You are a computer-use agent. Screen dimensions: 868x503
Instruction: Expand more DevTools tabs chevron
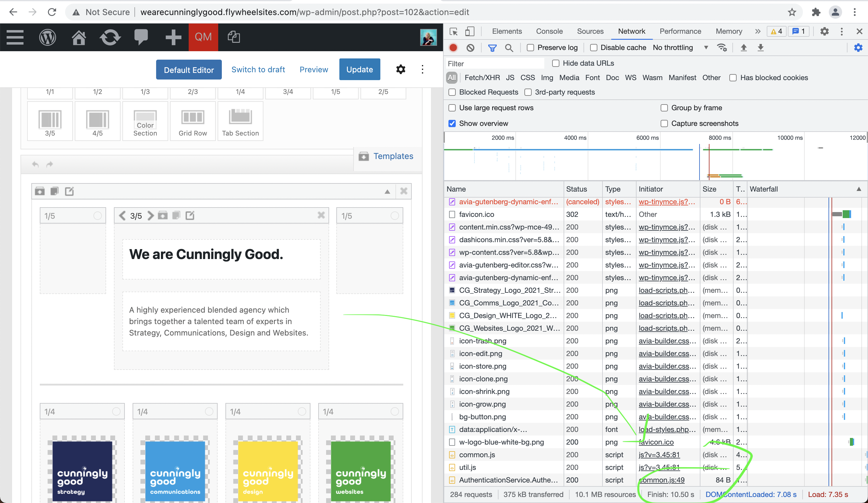(757, 31)
